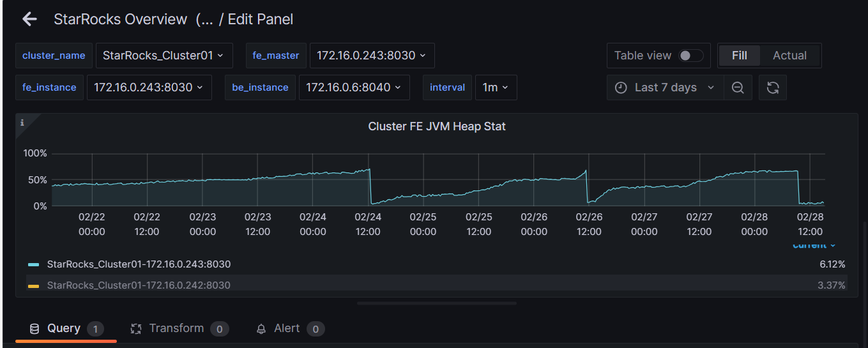The width and height of the screenshot is (868, 348).
Task: Click the interval variable label
Action: click(x=447, y=87)
